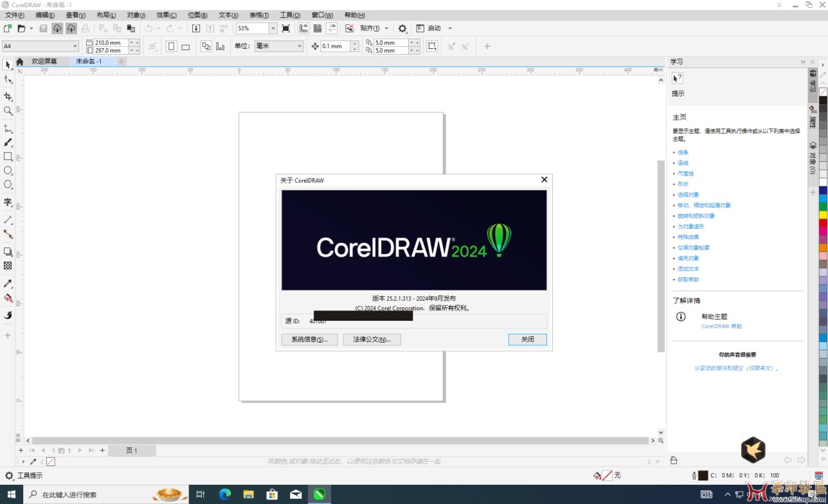Select the Freehand curve tool
Image resolution: width=828 pixels, height=504 pixels.
(8, 129)
